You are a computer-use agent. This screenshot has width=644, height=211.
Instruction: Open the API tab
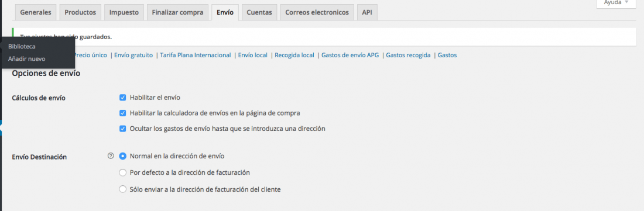click(367, 12)
